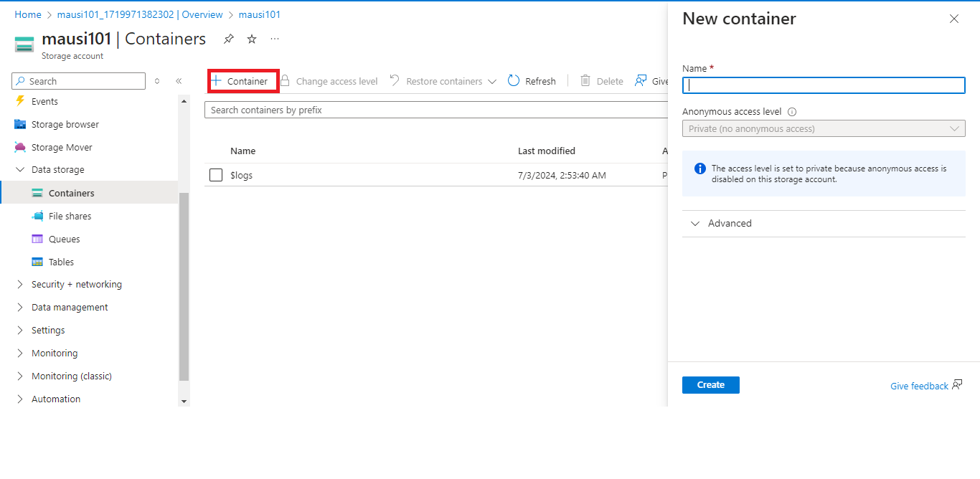Open Storage browser from sidebar
This screenshot has height=479, width=980.
65,124
